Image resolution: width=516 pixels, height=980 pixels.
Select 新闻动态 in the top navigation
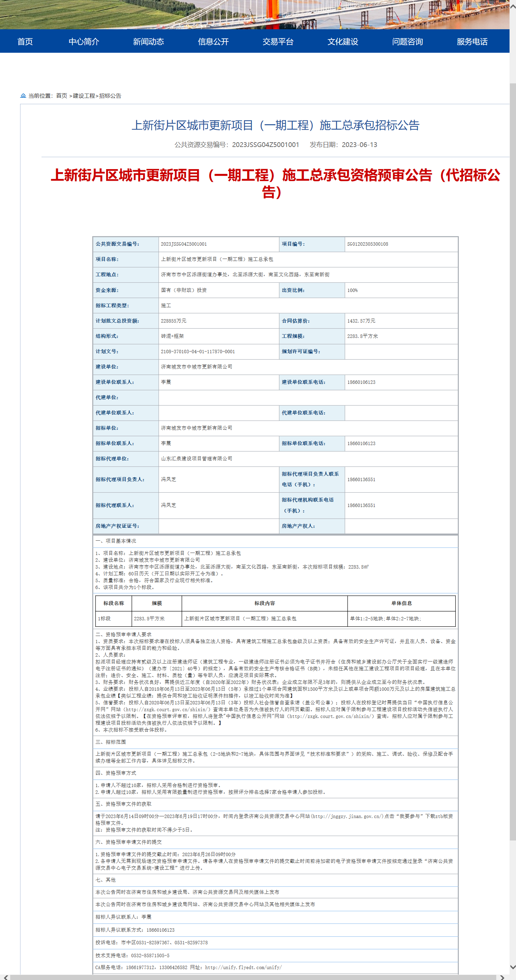click(148, 42)
